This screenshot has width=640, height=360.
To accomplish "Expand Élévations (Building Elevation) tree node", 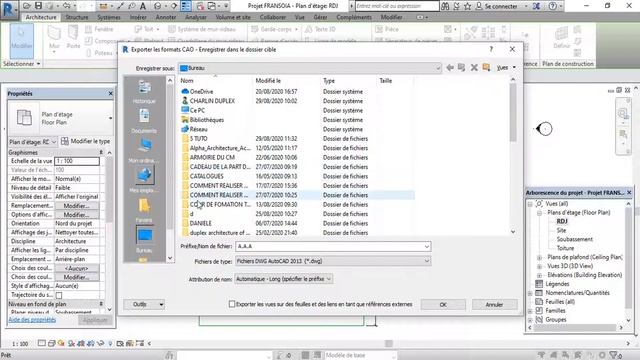I will (x=539, y=275).
